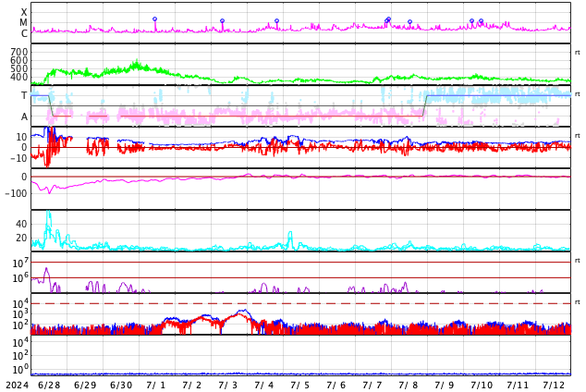This screenshot has width=586, height=392.
Task: Click the M flare class axis label
Action: 23,23
